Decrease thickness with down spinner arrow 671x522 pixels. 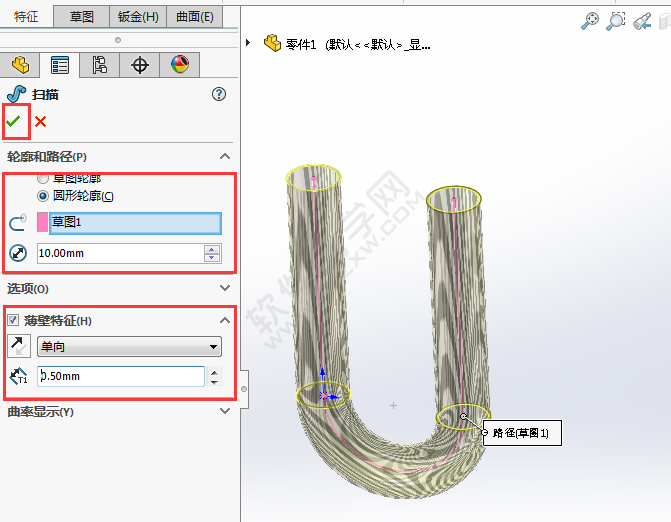point(214,382)
